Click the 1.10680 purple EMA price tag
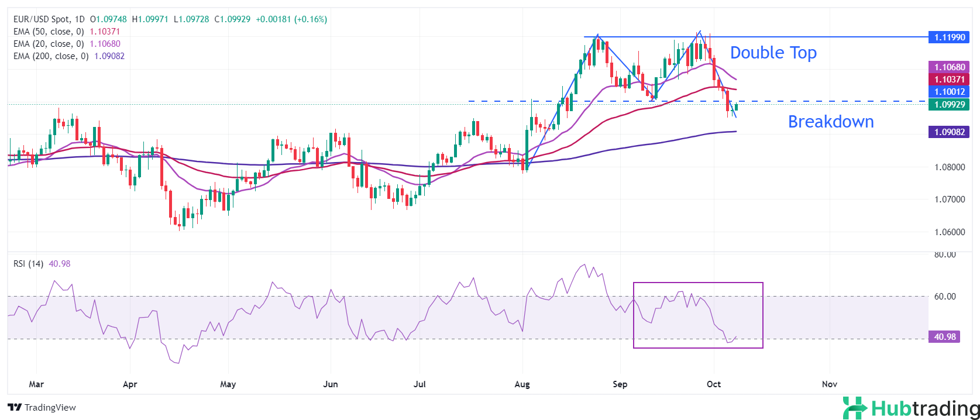This screenshot has height=420, width=980. (x=948, y=67)
